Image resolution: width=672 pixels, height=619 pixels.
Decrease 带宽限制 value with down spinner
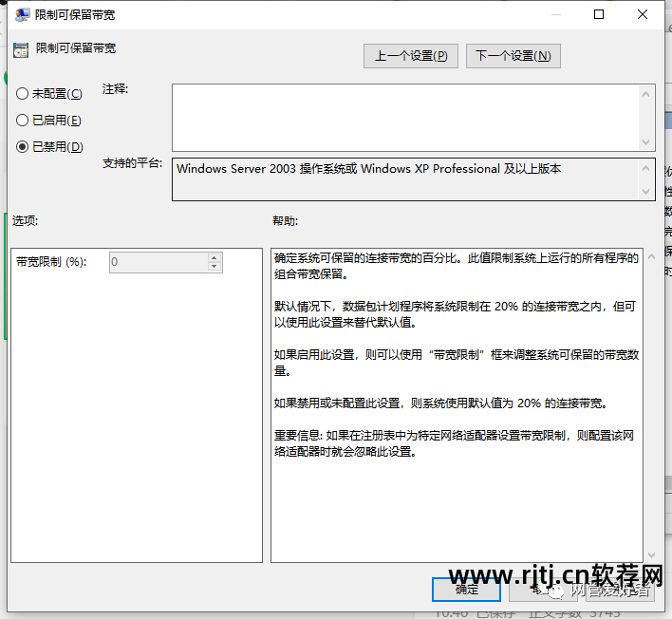point(215,267)
